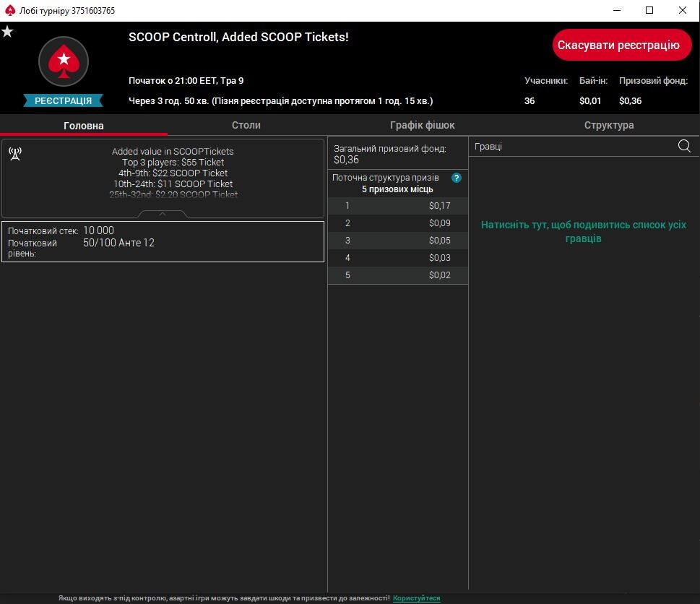
Task: Click the 10th-24th $11 SCOOP Ticket line
Action: pyautogui.click(x=173, y=184)
